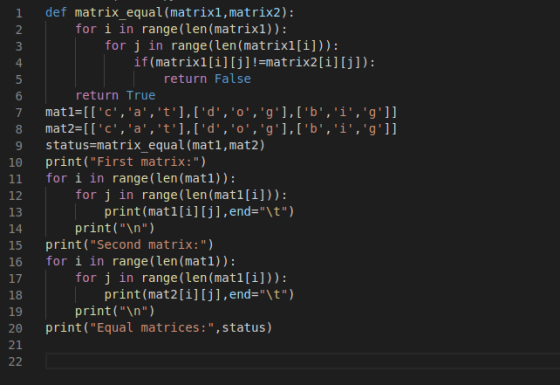Click the mat2 assignment on line 8

[221, 129]
